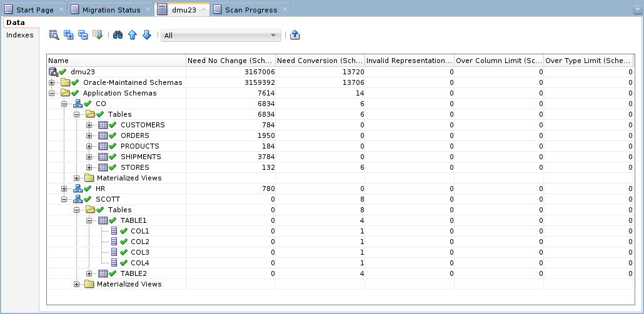
Task: Click the Expand All icon in toolbar
Action: coord(69,35)
